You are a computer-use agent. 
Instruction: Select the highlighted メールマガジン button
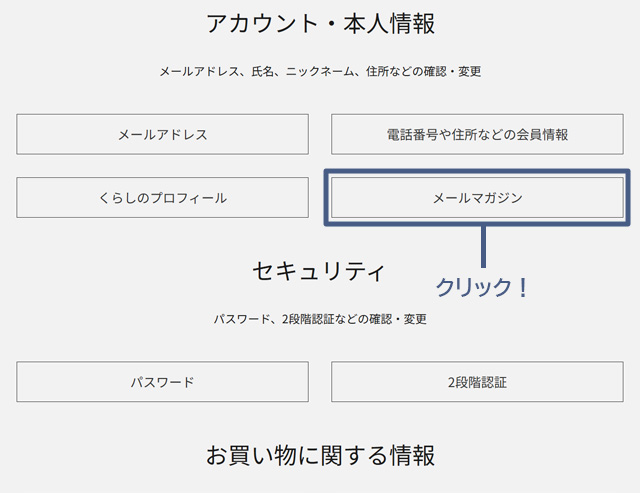click(477, 197)
